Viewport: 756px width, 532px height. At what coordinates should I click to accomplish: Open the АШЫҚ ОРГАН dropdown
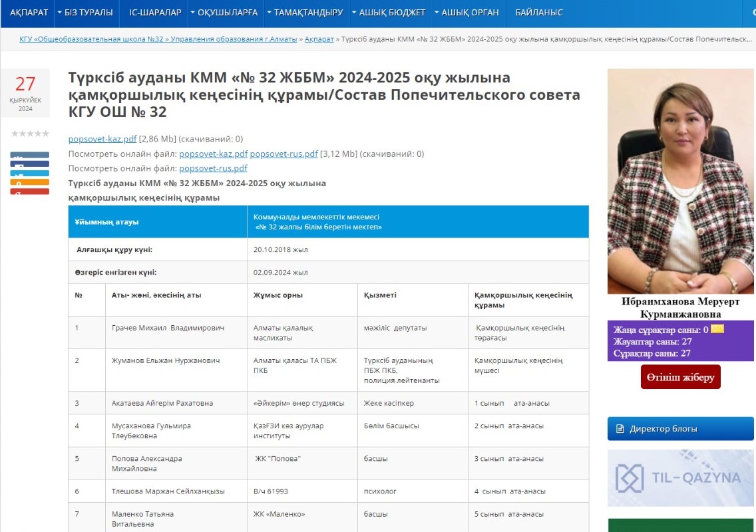click(x=466, y=13)
